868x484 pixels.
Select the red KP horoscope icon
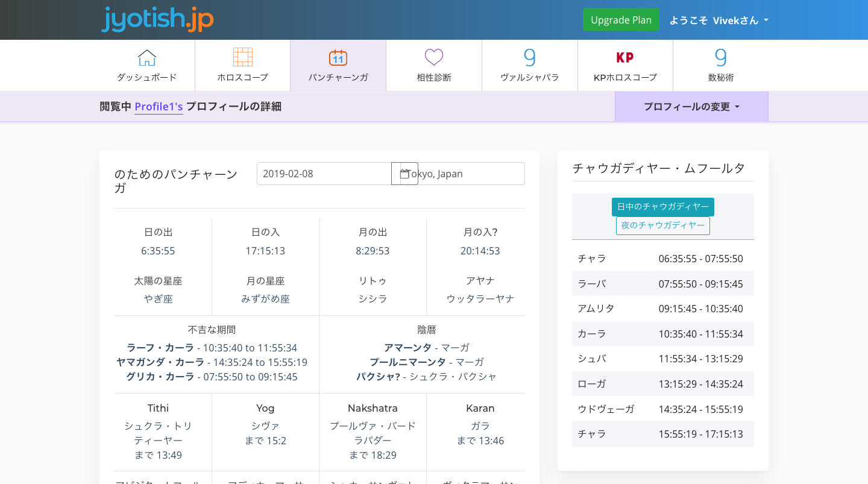(x=624, y=58)
